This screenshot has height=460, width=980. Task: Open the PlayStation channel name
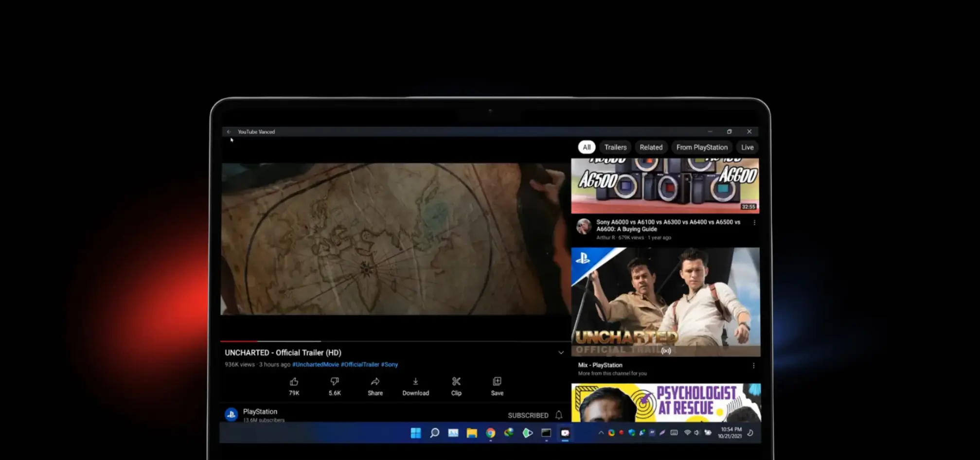260,412
